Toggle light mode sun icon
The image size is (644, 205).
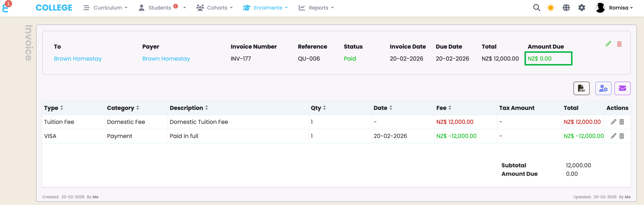click(x=550, y=8)
